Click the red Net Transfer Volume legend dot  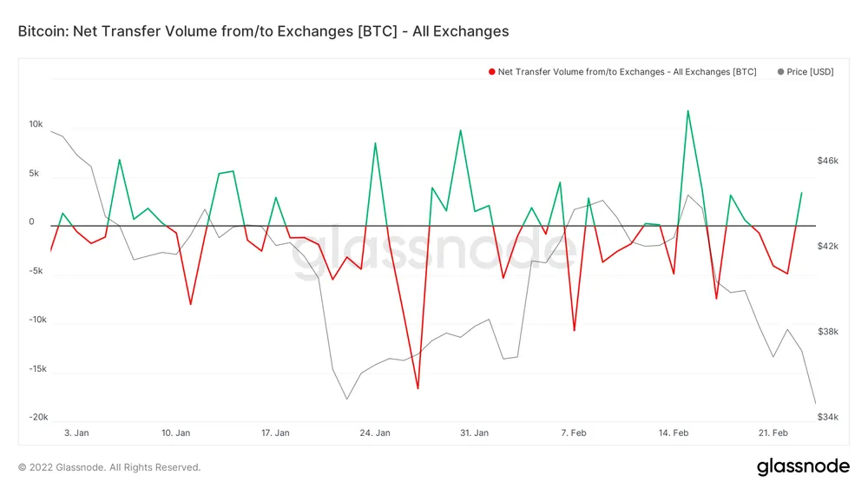[492, 72]
